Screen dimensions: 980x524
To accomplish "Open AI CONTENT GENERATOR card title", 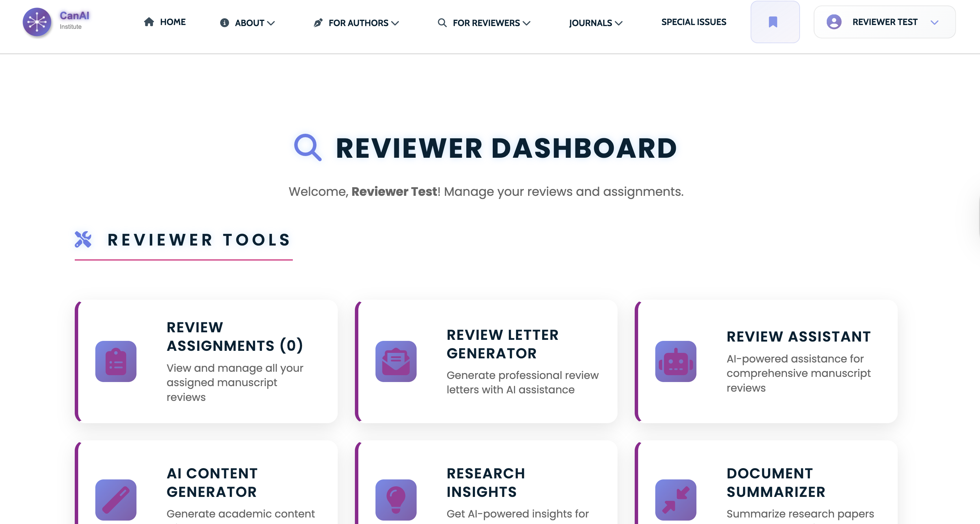I will click(212, 483).
